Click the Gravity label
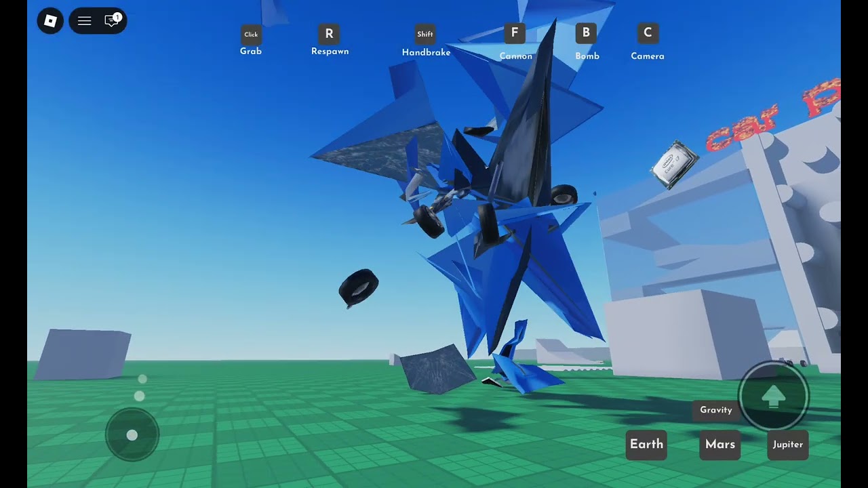The image size is (868, 488). coord(716,410)
